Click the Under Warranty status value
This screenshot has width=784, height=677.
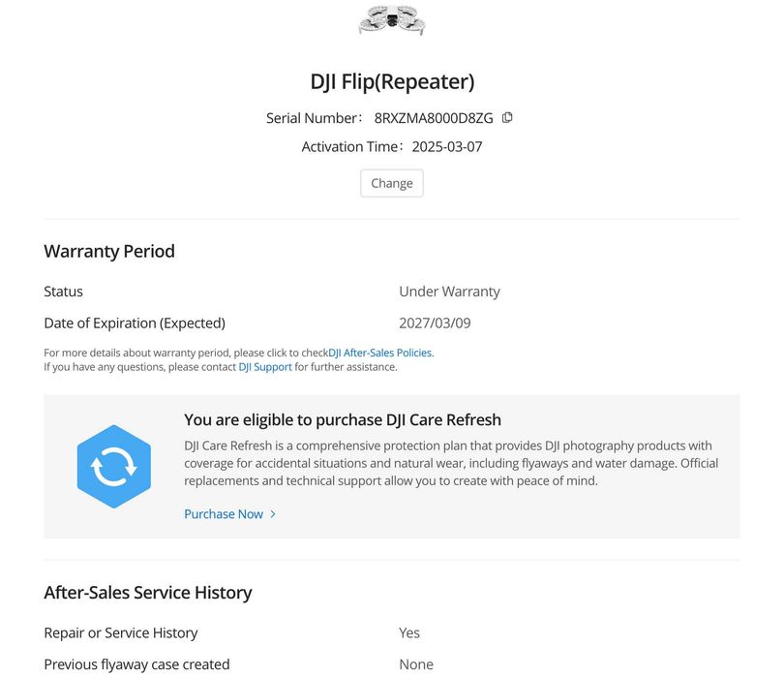click(x=449, y=292)
